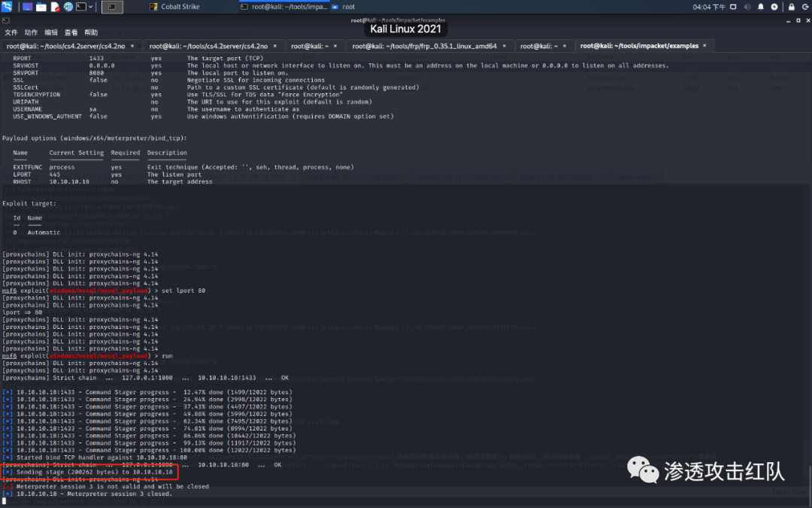Click the 'set lport 80' command line

point(104,291)
